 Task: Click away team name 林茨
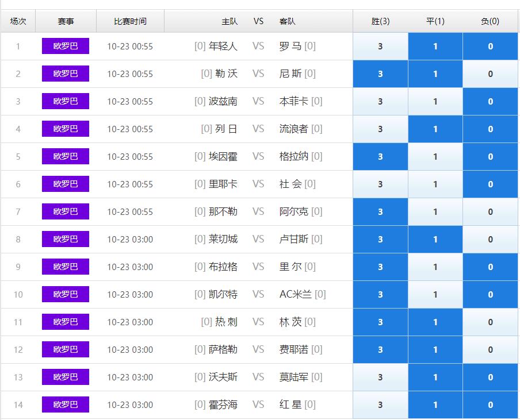tap(290, 322)
